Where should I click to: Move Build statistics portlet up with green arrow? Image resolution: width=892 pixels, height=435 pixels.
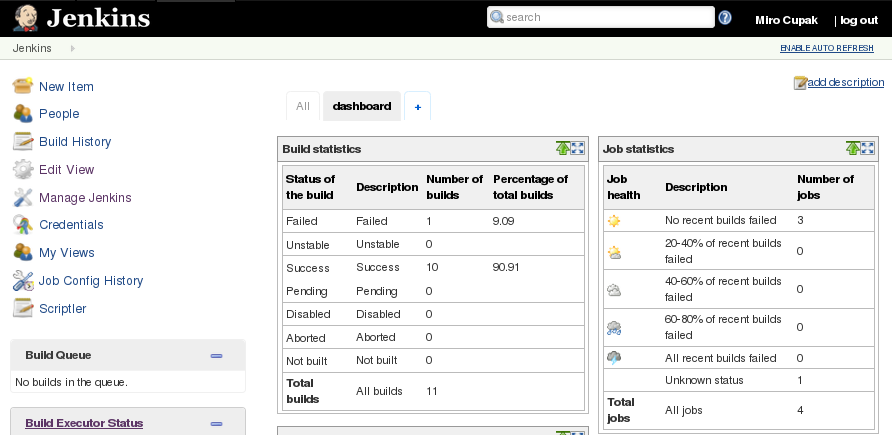563,148
